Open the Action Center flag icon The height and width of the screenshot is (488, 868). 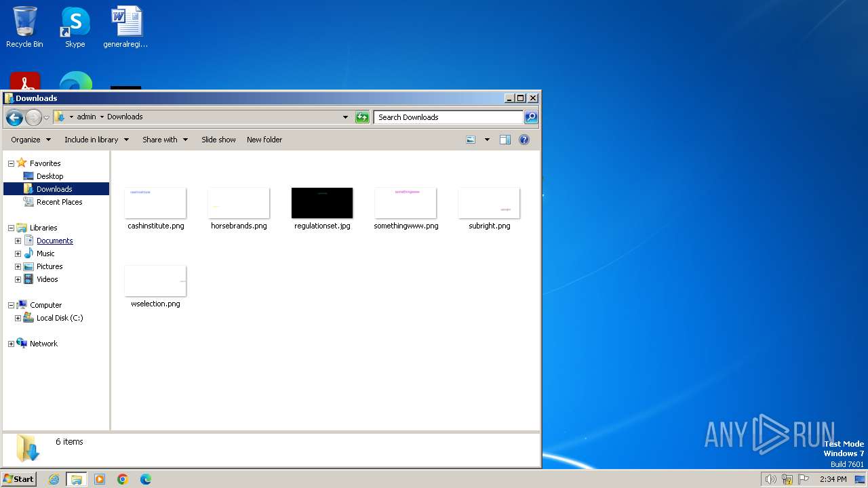tap(804, 479)
